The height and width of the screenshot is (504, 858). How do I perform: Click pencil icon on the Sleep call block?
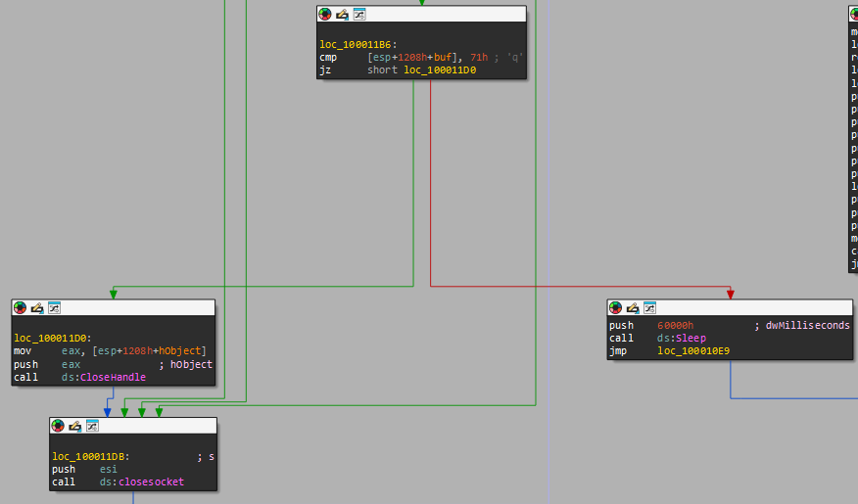632,308
